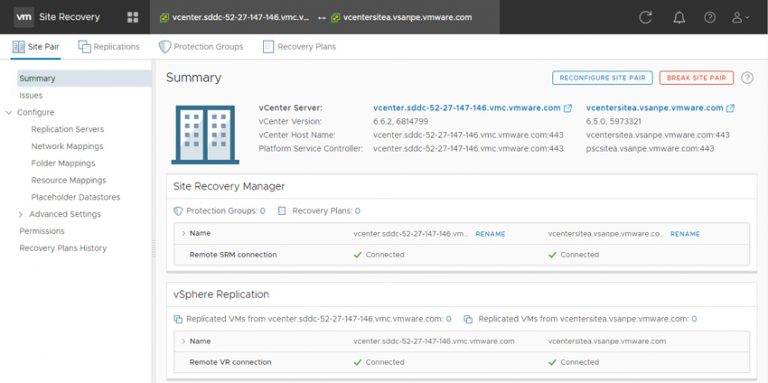Open Issues in the sidebar

coord(31,95)
